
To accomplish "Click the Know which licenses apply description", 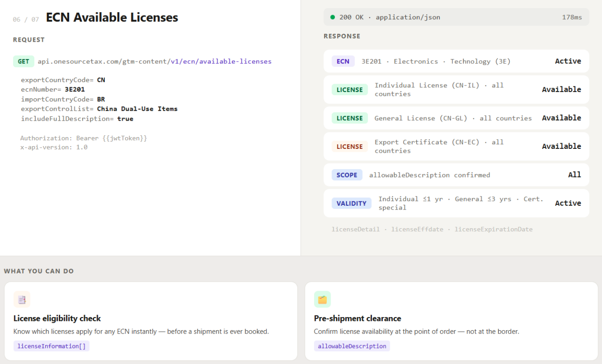I will (141, 332).
